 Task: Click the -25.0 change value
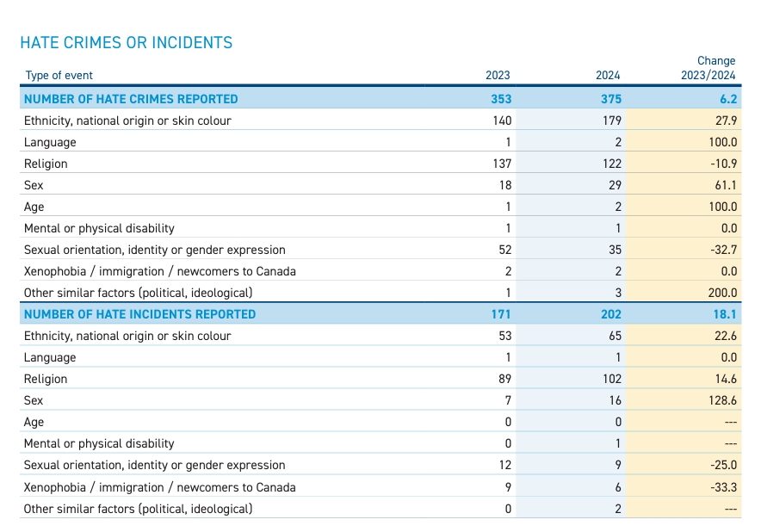coord(724,465)
